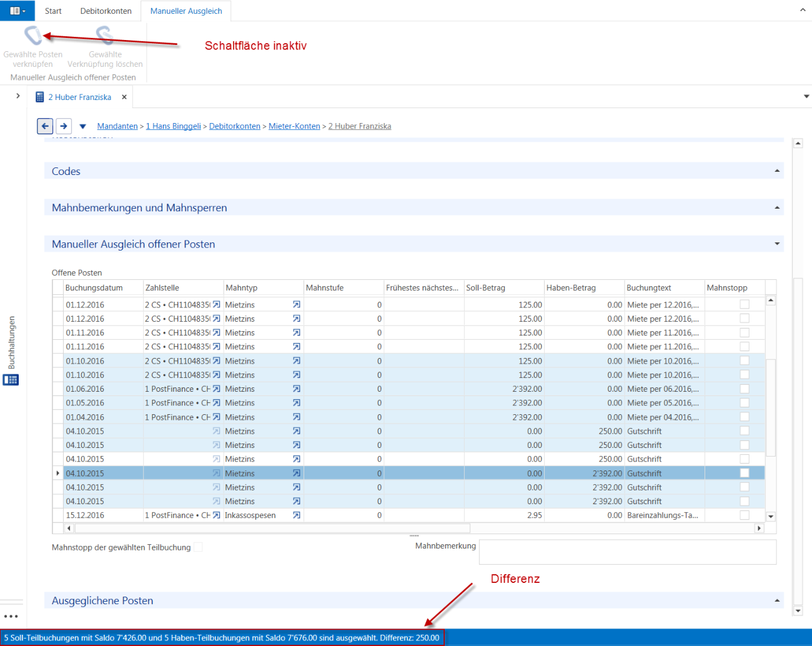The height and width of the screenshot is (646, 812).
Task: Go forward with the right arrow button
Action: point(64,126)
